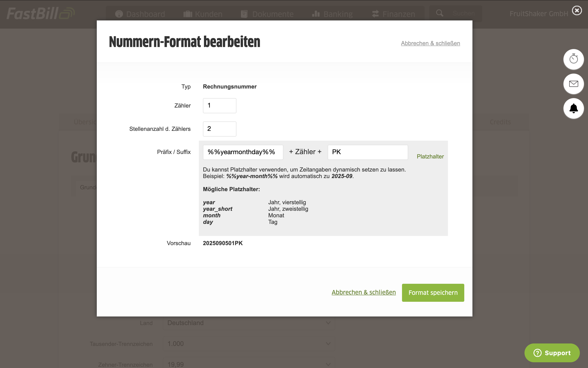Toggle the Platzhalter help link
The height and width of the screenshot is (368, 588).
[430, 156]
